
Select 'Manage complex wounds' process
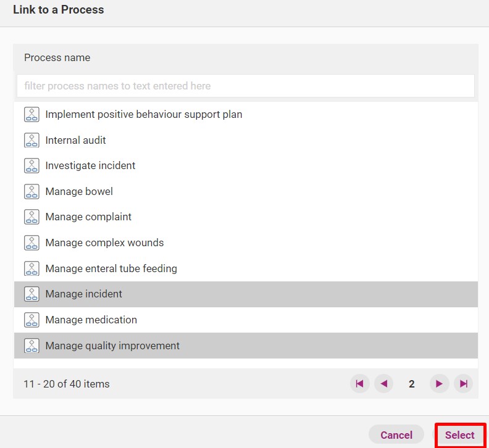246,243
